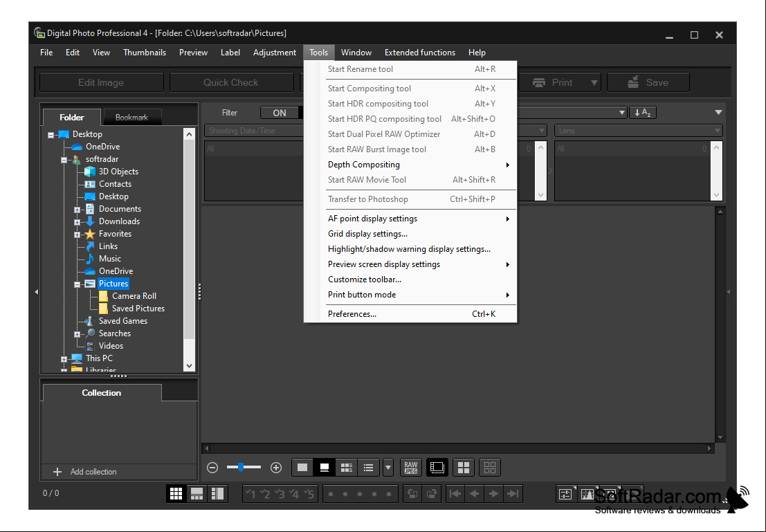Select the Camera Roll folder
This screenshot has height=532, width=766.
tap(134, 296)
